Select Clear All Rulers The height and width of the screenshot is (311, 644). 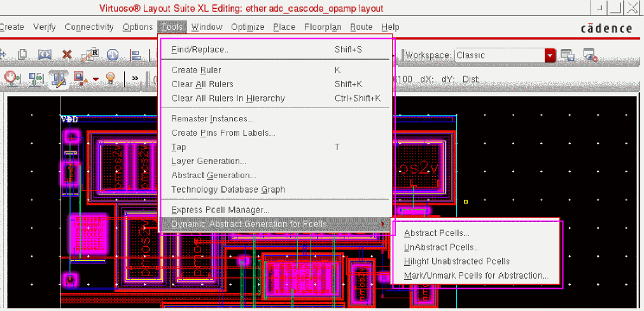275,84
